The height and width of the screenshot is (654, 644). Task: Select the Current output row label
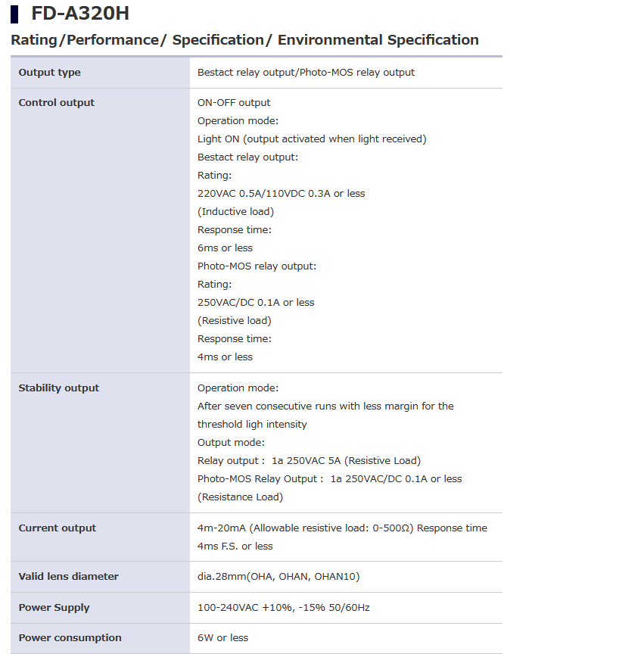(x=58, y=528)
